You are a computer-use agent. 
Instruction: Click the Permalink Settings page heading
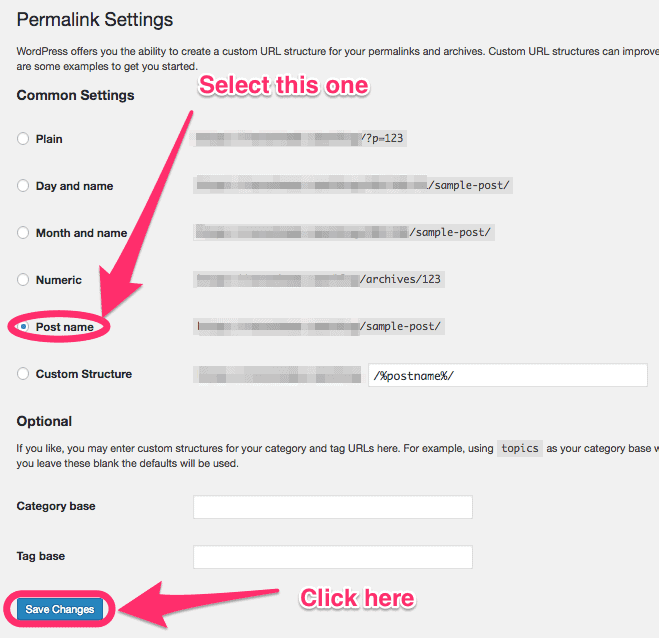(x=95, y=20)
